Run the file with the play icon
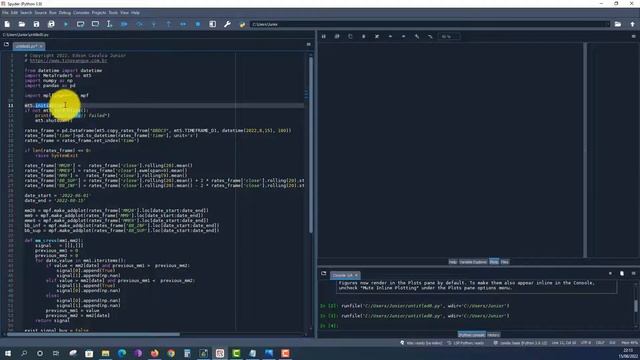The image size is (640, 360). pos(66,24)
